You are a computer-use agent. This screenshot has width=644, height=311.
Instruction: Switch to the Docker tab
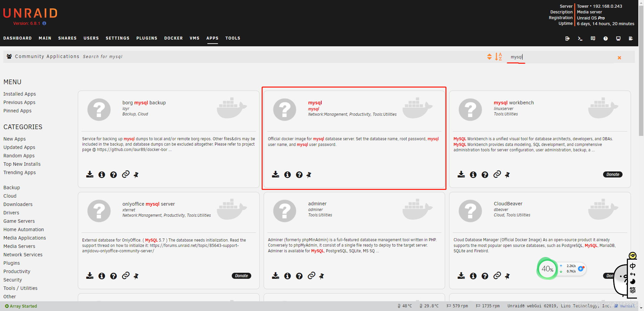coord(173,38)
